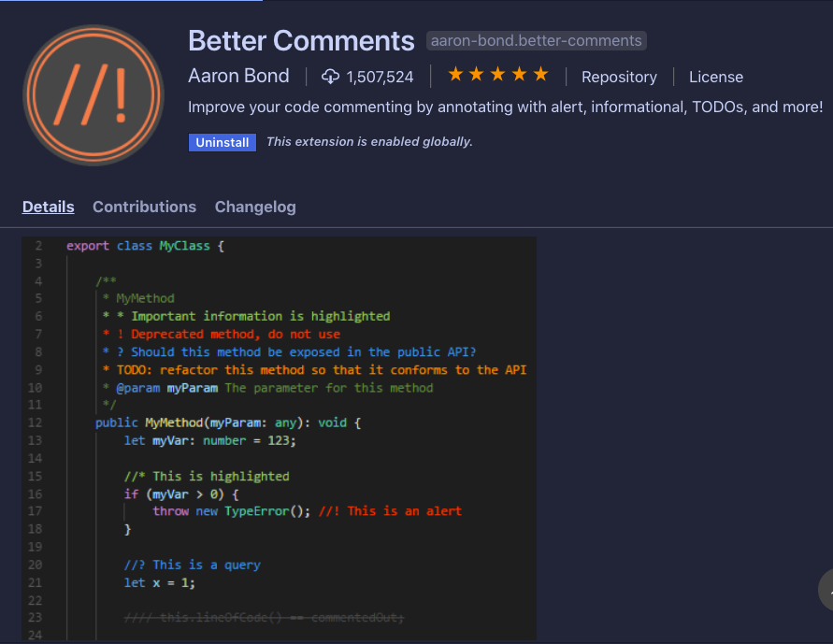Click the aaron-bond.better-comments identifier badge

pyautogui.click(x=536, y=40)
